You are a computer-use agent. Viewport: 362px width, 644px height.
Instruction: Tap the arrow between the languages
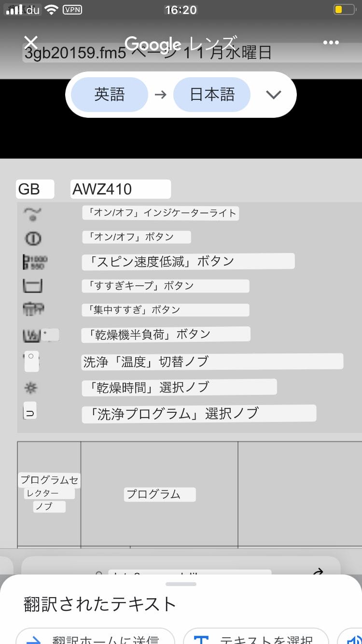(x=160, y=95)
